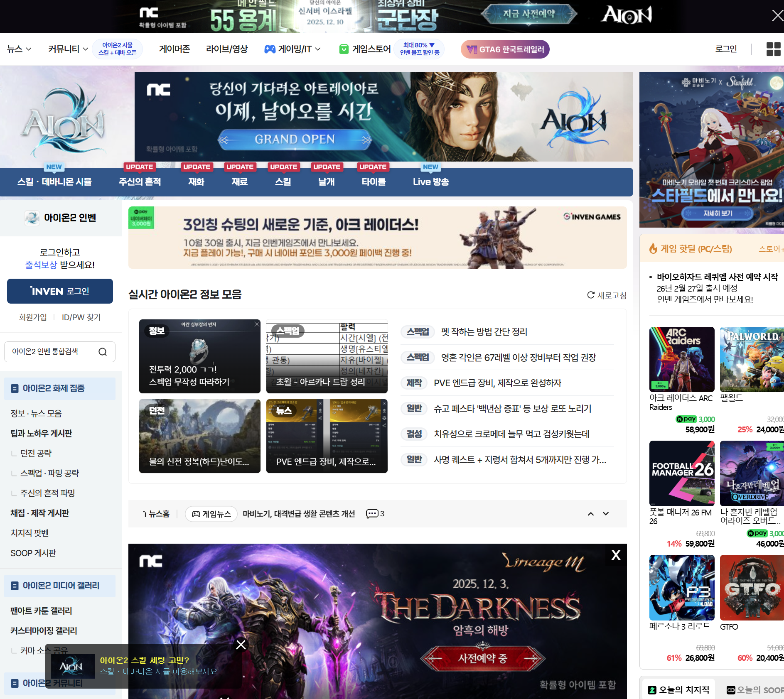The image size is (784, 699).
Task: Close the Aion2 skill popup ad
Action: [x=241, y=645]
